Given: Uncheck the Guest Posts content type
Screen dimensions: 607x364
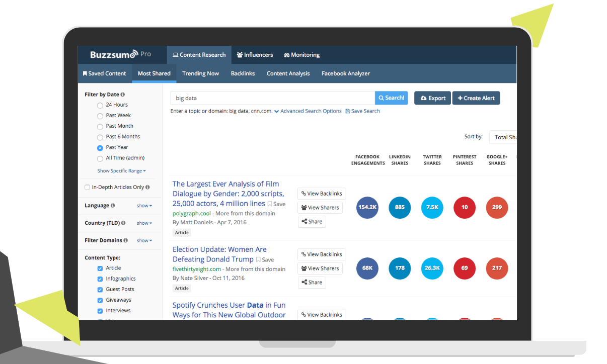Looking at the screenshot, I should 100,290.
